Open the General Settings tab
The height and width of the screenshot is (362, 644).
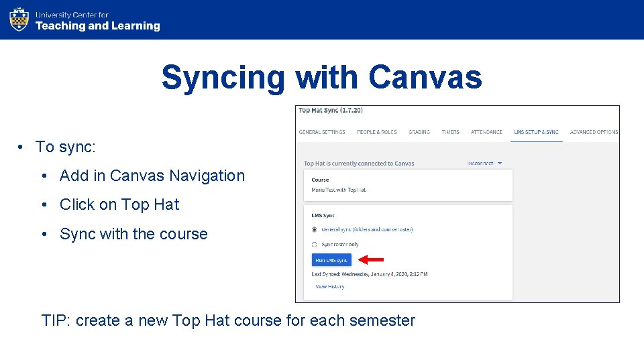tap(322, 132)
